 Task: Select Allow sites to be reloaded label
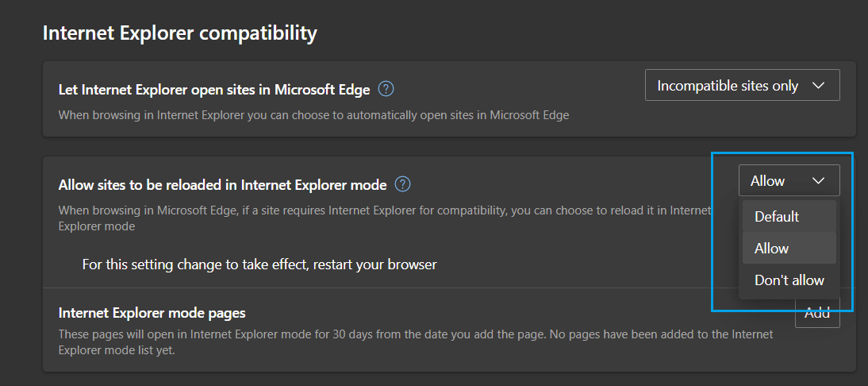click(x=222, y=185)
